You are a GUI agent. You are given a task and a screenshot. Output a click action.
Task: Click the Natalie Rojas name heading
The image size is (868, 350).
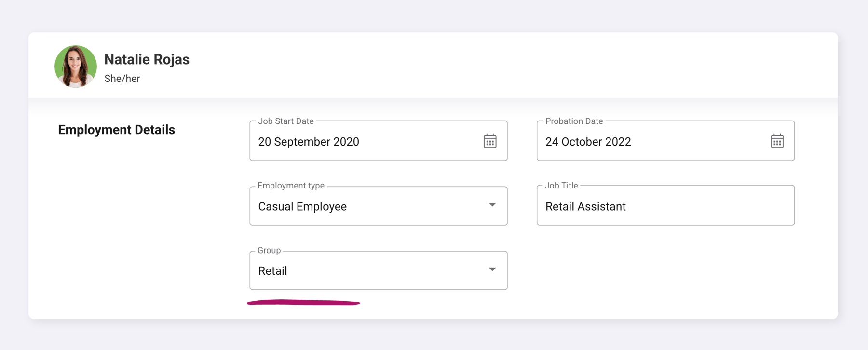coord(147,59)
